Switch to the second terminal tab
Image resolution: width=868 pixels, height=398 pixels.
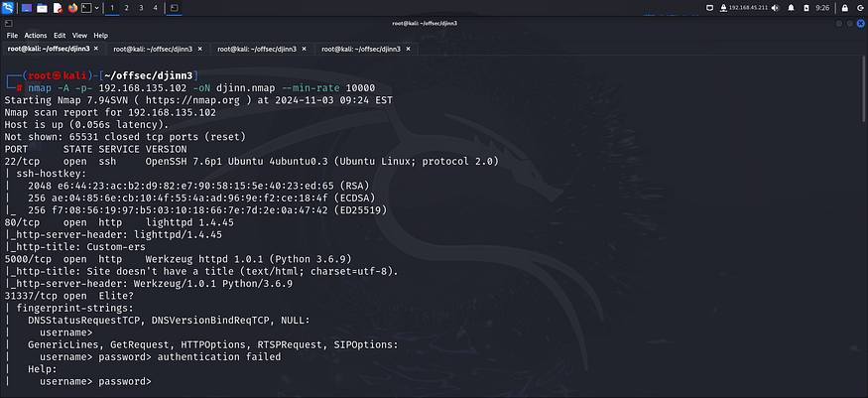pos(158,49)
